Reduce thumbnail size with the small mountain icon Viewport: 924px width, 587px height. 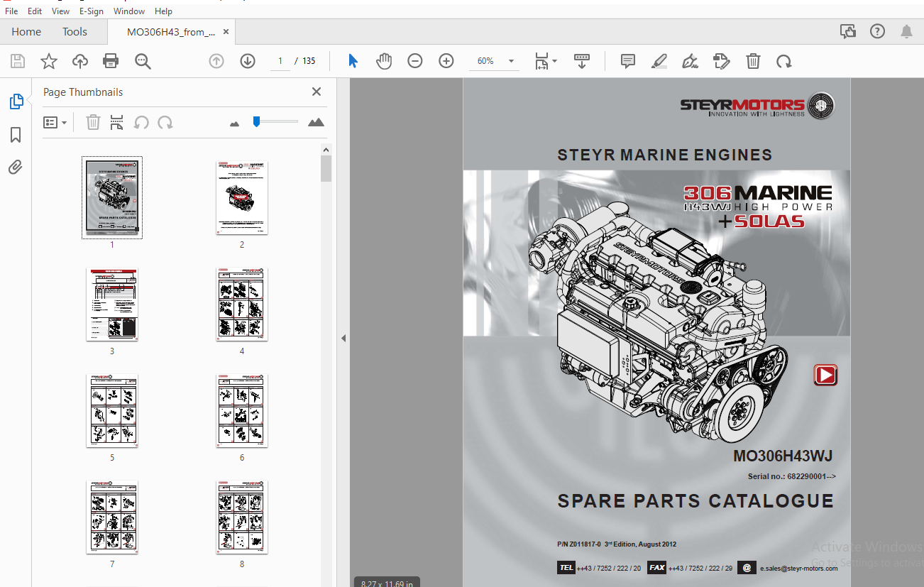point(235,124)
